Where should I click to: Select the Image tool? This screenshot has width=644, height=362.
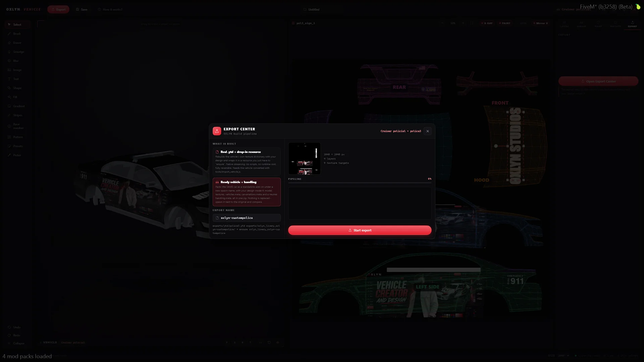coord(17,70)
